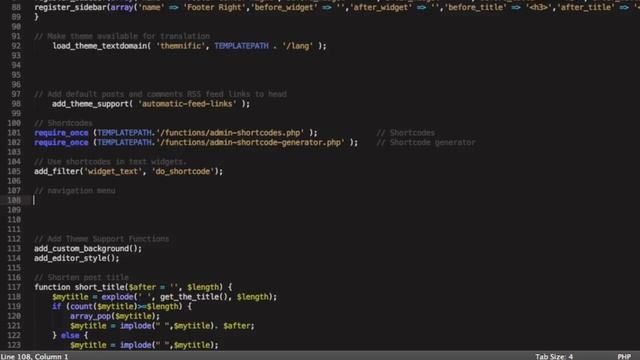Click the '// Shorten post title' comment
Viewport: 640px width, 360px height.
pyautogui.click(x=81, y=278)
